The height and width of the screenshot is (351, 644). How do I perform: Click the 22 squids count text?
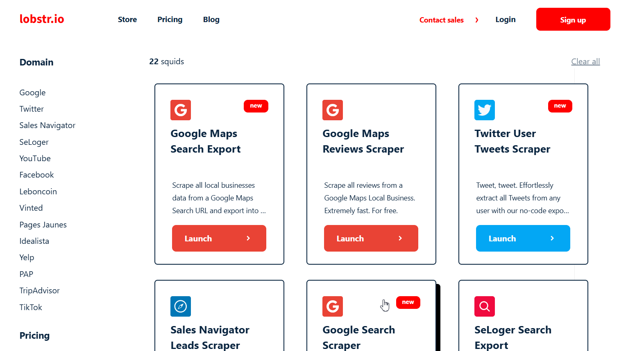[167, 62]
